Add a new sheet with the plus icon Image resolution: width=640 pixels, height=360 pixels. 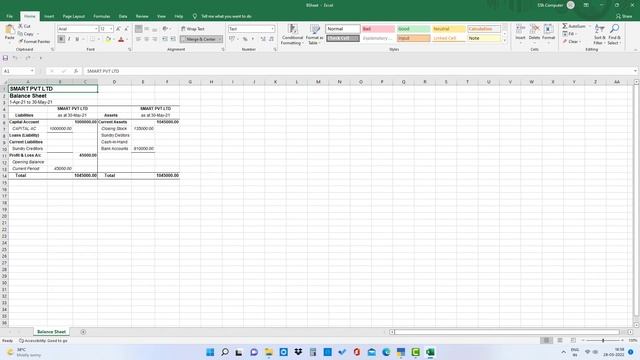click(x=83, y=332)
